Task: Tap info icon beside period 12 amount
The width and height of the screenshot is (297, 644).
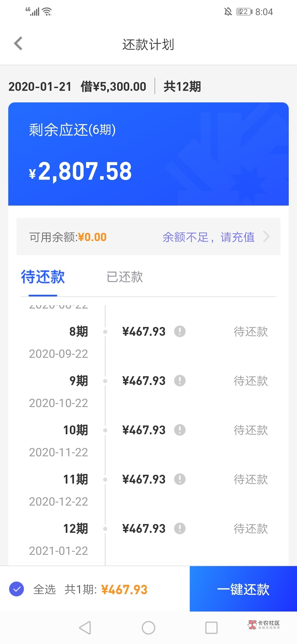Action: pos(180,528)
